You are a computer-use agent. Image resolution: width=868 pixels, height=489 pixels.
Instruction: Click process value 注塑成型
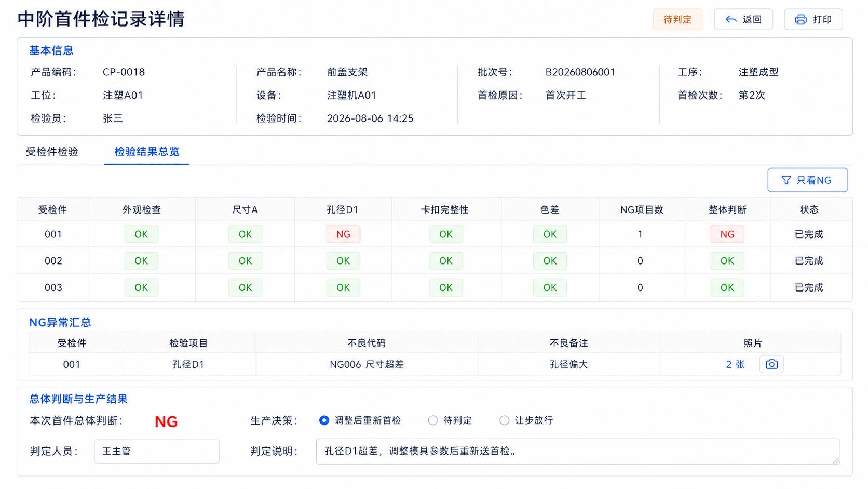coord(758,72)
